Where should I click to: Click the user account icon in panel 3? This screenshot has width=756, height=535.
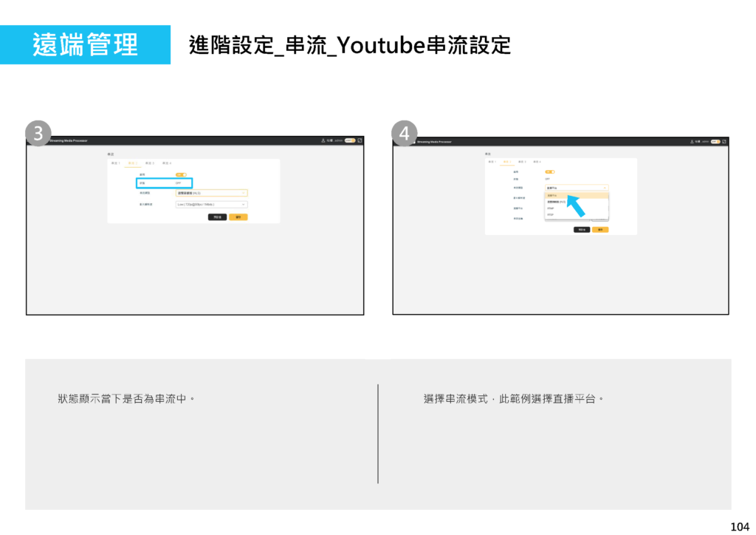point(323,140)
